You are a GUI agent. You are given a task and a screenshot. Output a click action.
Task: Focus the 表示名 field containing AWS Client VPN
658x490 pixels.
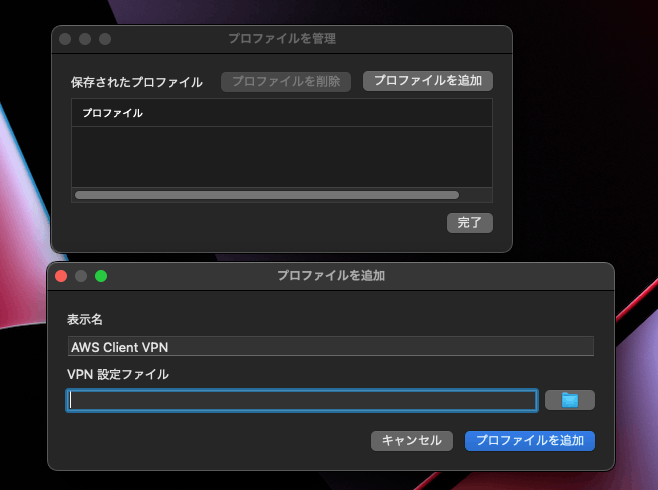click(x=331, y=347)
